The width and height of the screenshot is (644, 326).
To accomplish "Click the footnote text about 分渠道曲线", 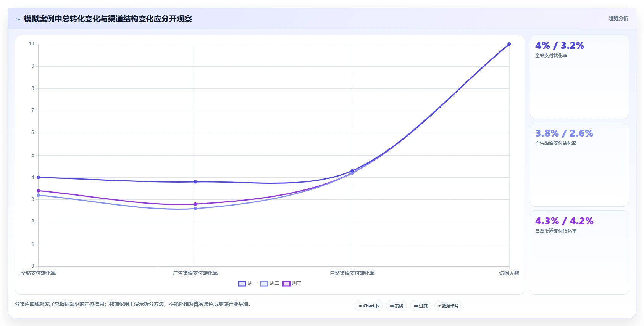I will (134, 304).
